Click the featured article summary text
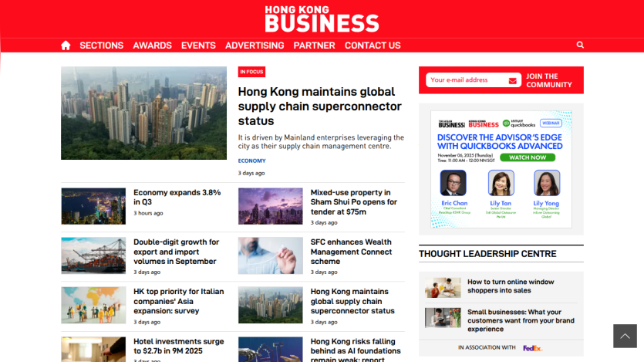644x362 pixels. click(321, 142)
